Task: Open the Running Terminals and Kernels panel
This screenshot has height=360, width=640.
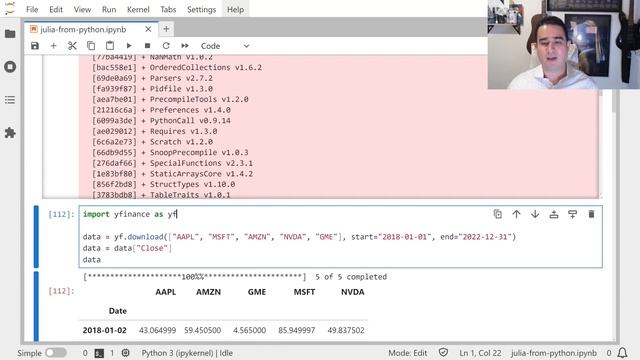Action: pyautogui.click(x=10, y=67)
